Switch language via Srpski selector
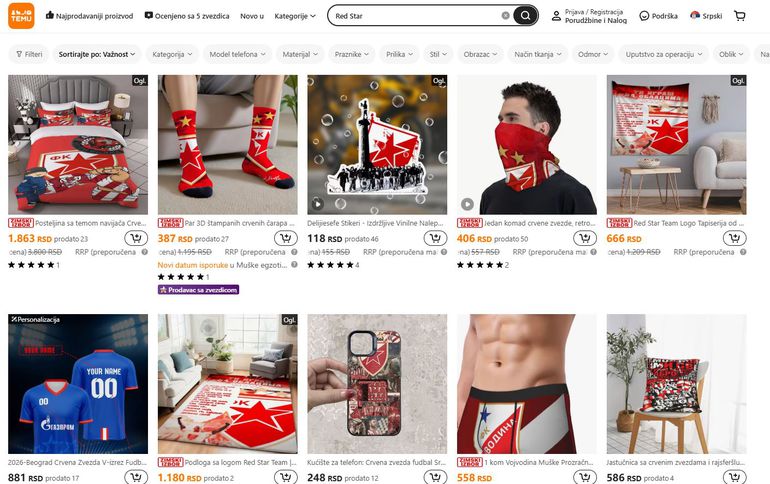This screenshot has width=770, height=484. click(706, 16)
